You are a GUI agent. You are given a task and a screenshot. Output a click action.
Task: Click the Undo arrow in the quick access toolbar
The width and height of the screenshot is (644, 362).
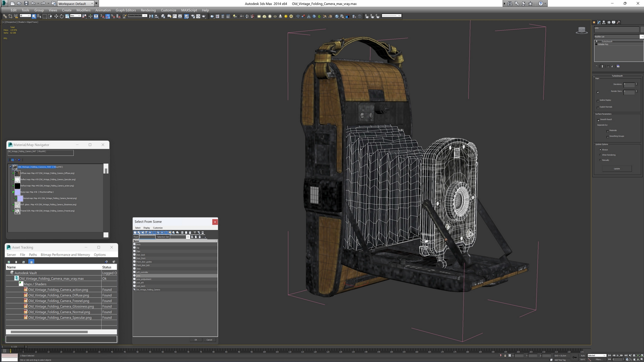33,4
